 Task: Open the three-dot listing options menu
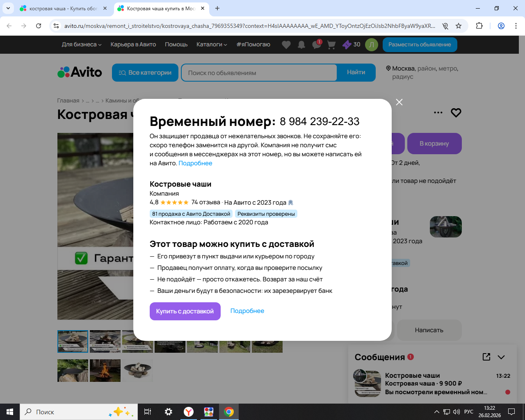[438, 113]
